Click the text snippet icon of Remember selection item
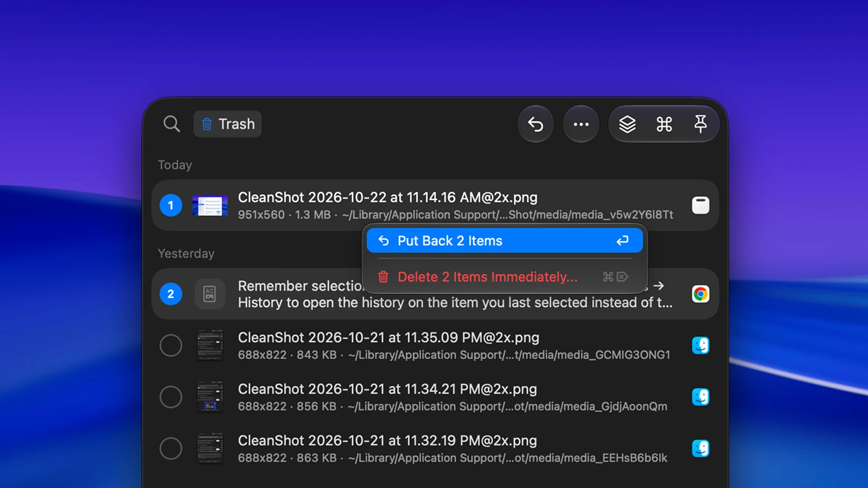 (x=210, y=294)
